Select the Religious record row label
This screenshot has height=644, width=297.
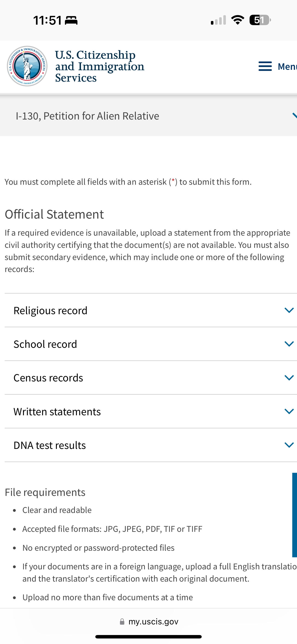click(x=50, y=310)
